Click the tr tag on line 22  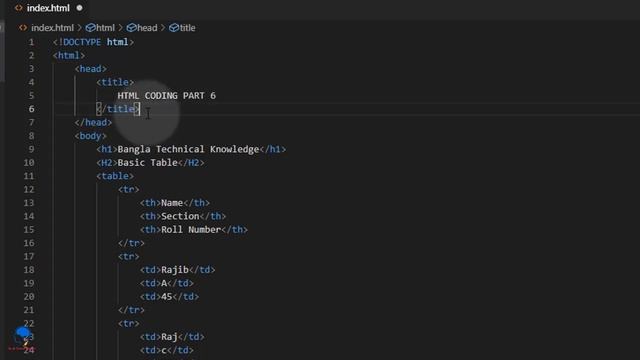[129, 324]
